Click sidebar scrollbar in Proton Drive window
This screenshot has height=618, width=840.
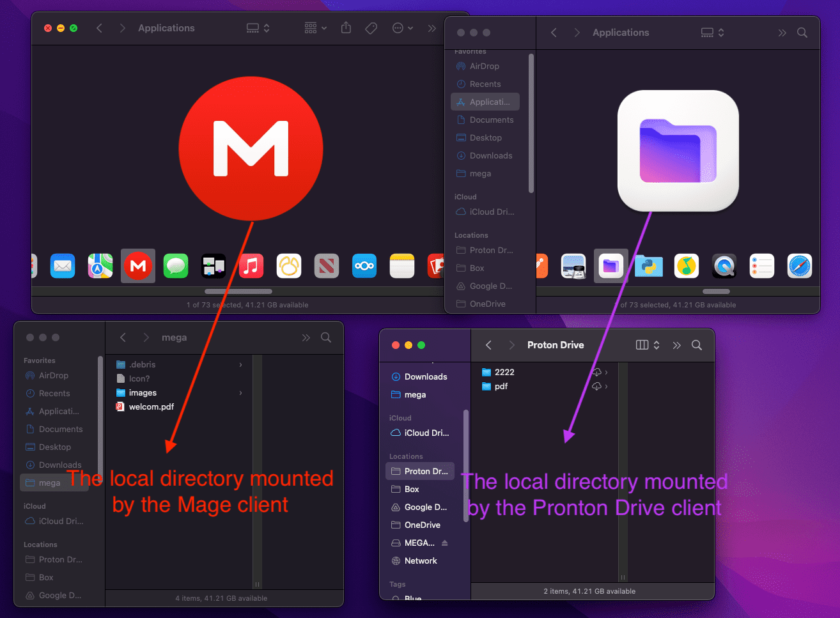click(466, 466)
